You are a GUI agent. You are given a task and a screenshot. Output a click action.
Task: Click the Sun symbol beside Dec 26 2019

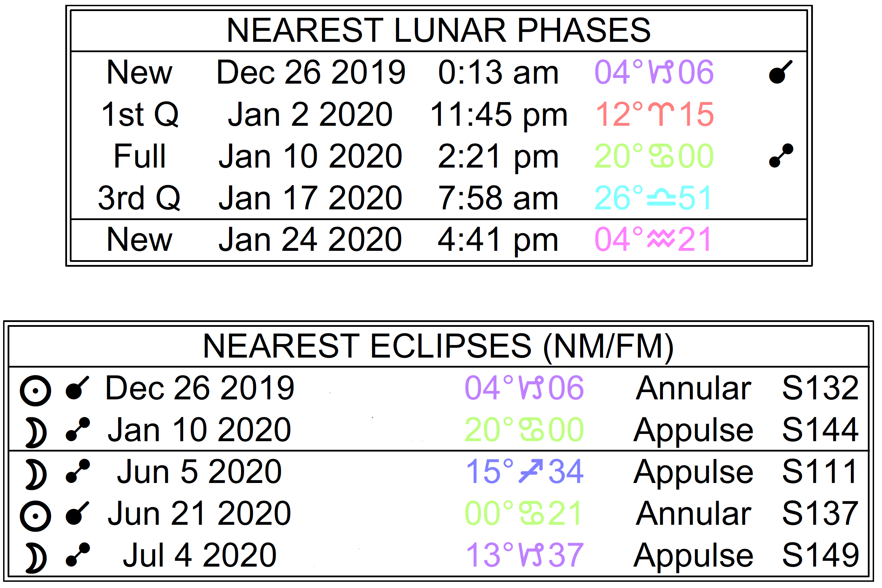coord(35,390)
